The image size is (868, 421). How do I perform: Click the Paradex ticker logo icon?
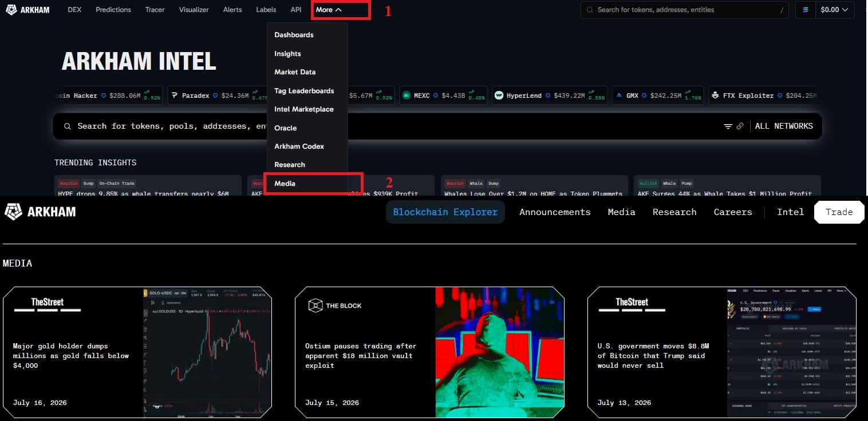(174, 96)
